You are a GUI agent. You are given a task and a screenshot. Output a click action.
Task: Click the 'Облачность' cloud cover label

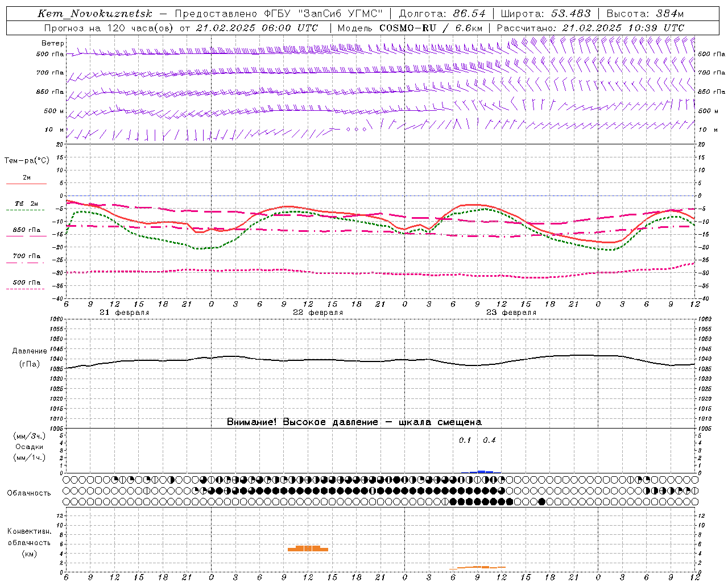tap(29, 493)
